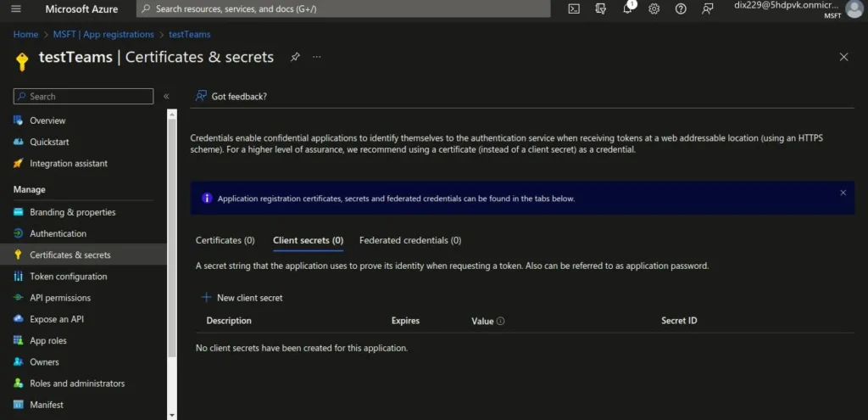The width and height of the screenshot is (868, 420).
Task: Click New client secret button
Action: tap(242, 298)
